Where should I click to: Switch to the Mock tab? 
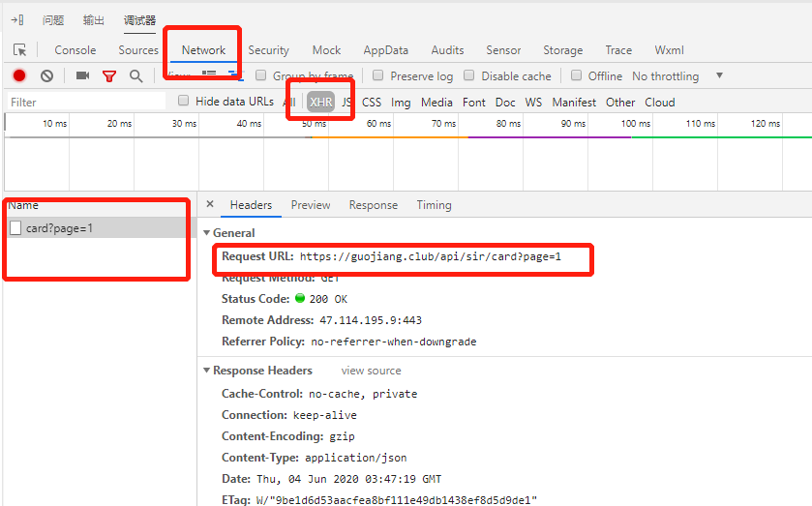coord(326,50)
